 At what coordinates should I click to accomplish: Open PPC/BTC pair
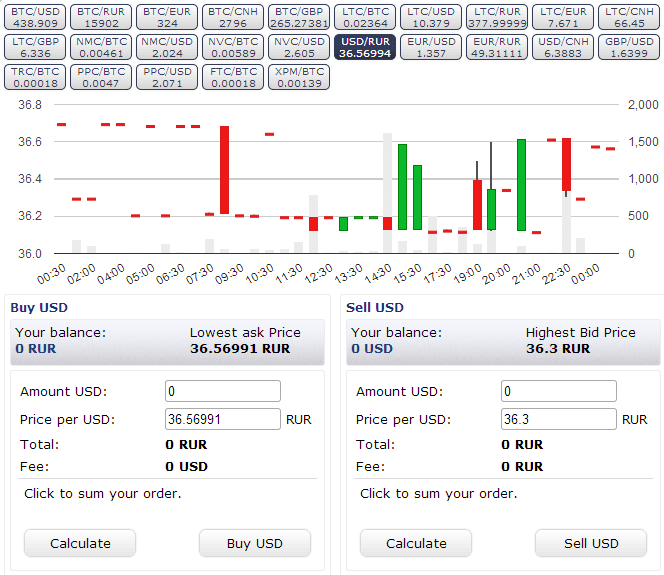pos(101,77)
